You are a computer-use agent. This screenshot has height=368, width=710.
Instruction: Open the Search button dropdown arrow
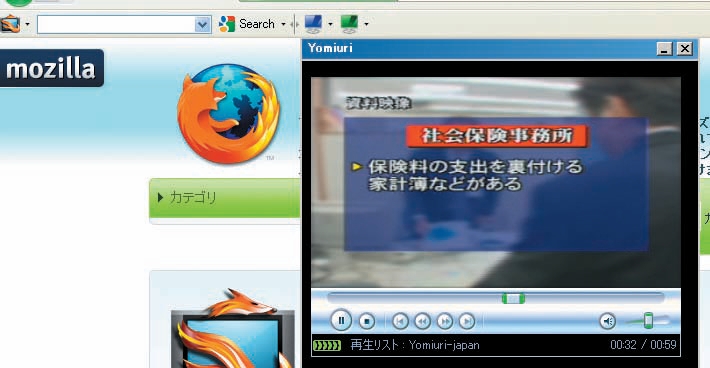283,24
